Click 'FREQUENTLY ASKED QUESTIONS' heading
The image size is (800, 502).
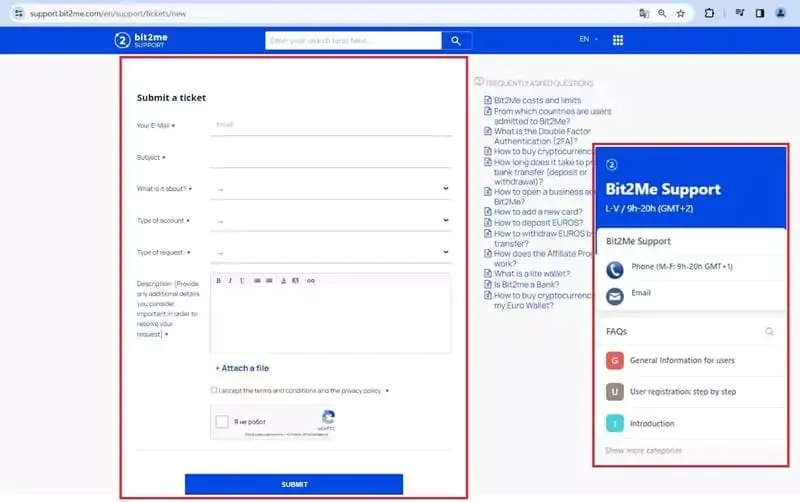coord(539,83)
